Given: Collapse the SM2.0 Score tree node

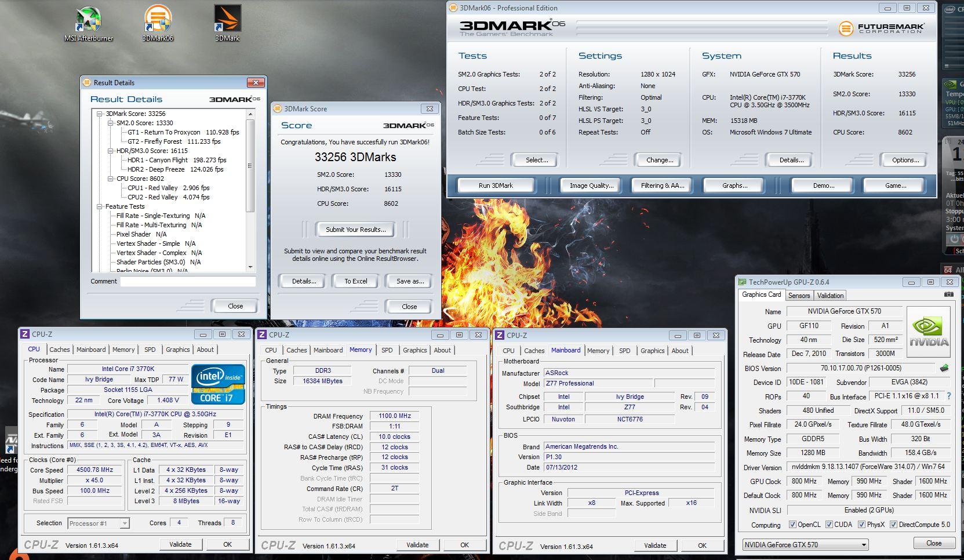Looking at the screenshot, I should point(111,123).
